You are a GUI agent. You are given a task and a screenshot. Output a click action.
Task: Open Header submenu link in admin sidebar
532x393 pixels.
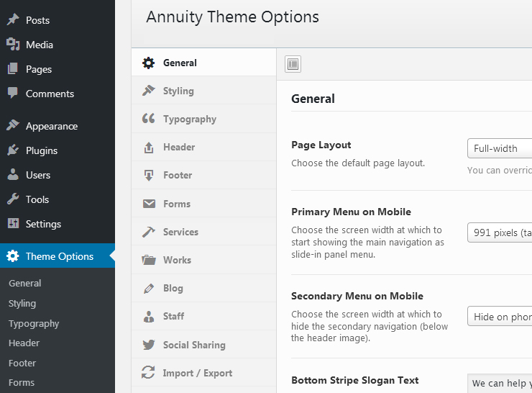[24, 343]
